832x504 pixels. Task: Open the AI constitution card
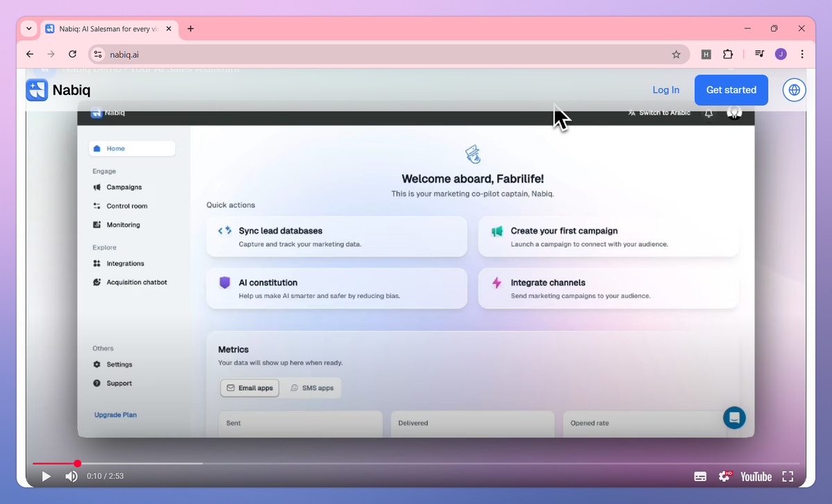pyautogui.click(x=336, y=288)
